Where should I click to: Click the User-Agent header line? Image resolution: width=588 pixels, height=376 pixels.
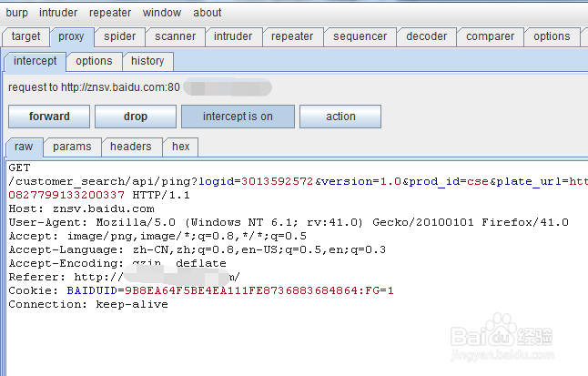click(x=289, y=222)
